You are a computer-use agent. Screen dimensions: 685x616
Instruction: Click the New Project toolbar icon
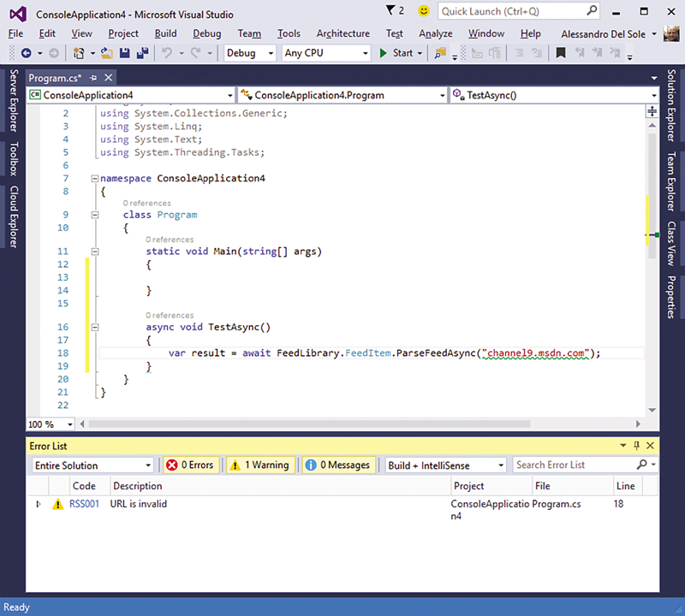point(79,53)
